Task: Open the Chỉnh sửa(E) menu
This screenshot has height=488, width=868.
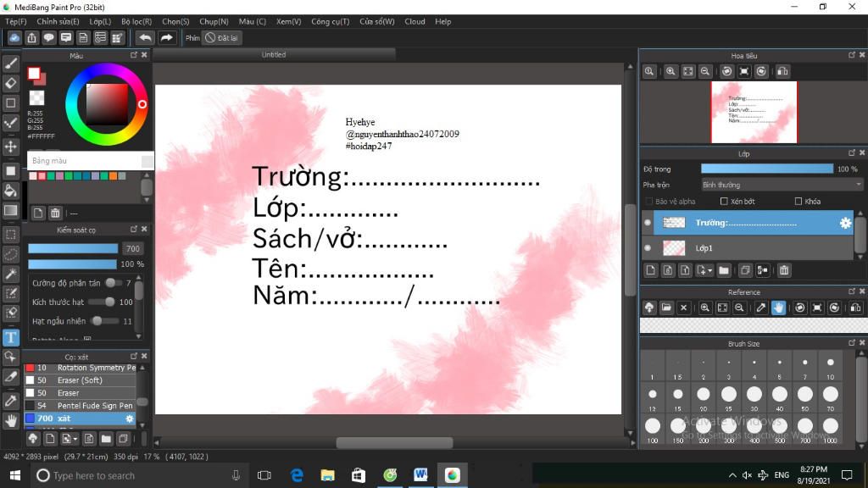Action: coord(58,21)
